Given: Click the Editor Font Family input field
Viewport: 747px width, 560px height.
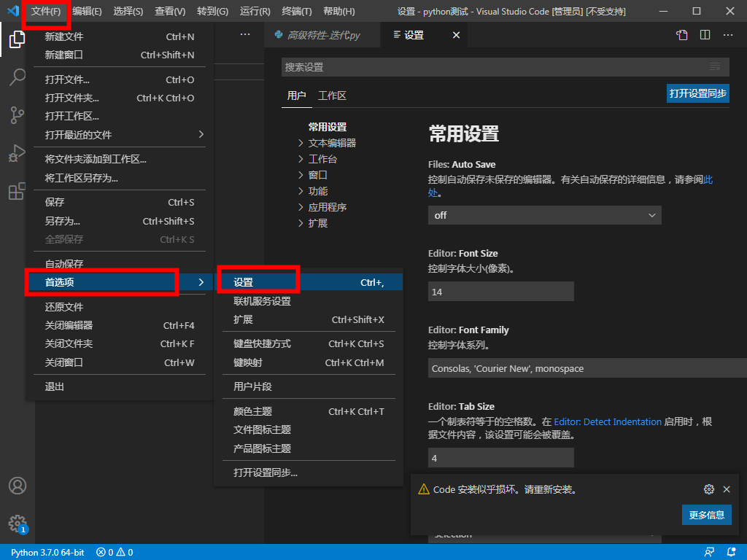Looking at the screenshot, I should 587,368.
